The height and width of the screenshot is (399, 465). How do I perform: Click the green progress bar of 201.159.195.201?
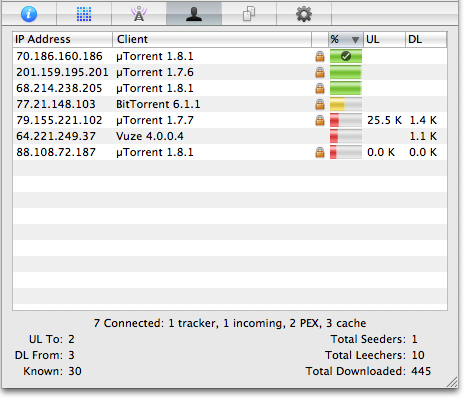[346, 72]
